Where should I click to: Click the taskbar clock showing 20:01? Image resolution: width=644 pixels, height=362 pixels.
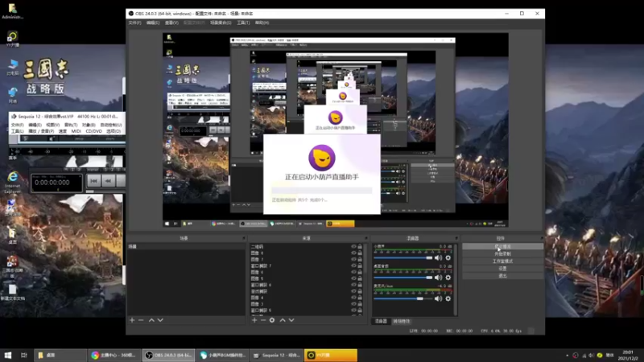tap(628, 356)
